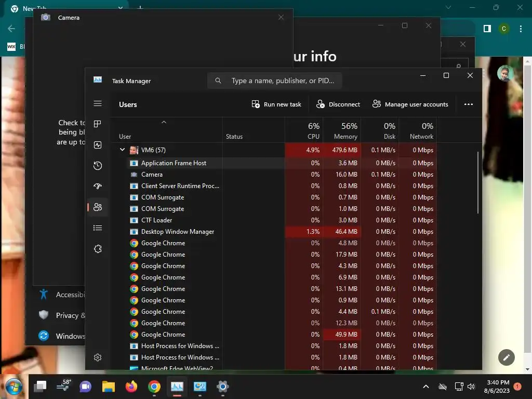
Task: Open volume control in system tray
Action: click(471, 387)
